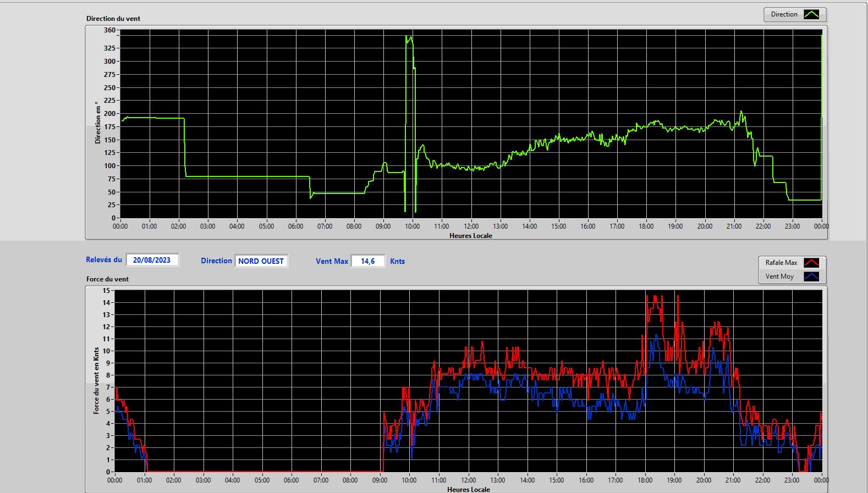Click the date field showing 20/08/2023

[x=152, y=260]
